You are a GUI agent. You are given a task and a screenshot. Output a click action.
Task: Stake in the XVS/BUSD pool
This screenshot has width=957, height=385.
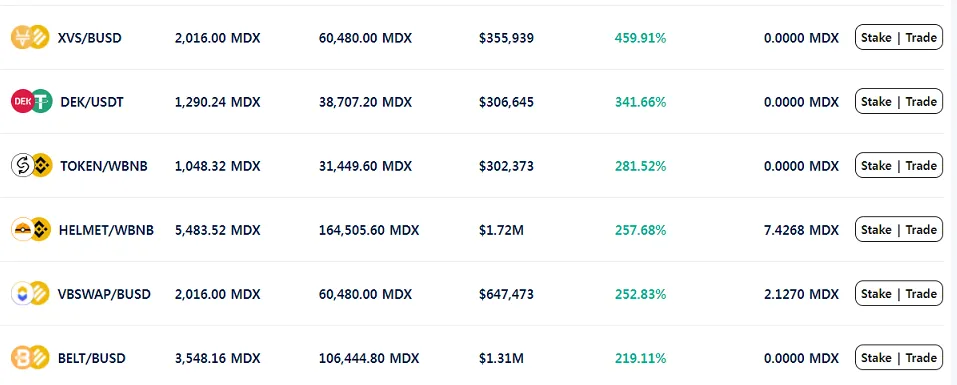click(876, 37)
